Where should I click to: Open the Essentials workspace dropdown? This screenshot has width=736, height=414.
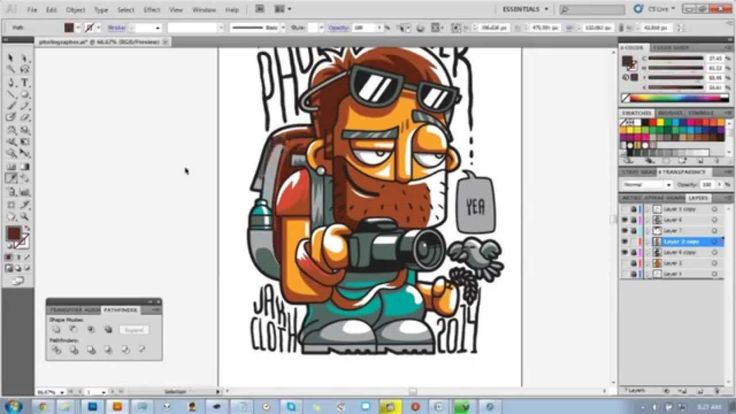[x=525, y=9]
